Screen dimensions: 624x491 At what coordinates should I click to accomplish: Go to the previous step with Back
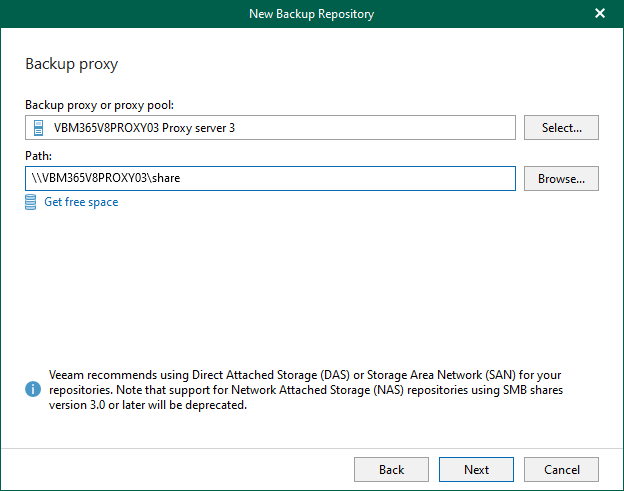tap(391, 469)
